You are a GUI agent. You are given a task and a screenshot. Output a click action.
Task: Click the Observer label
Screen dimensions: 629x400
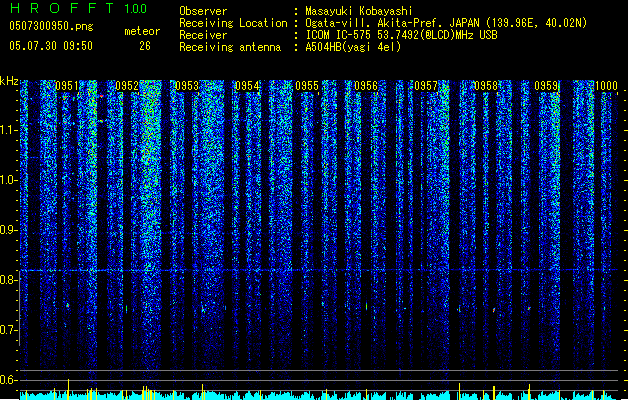(203, 11)
